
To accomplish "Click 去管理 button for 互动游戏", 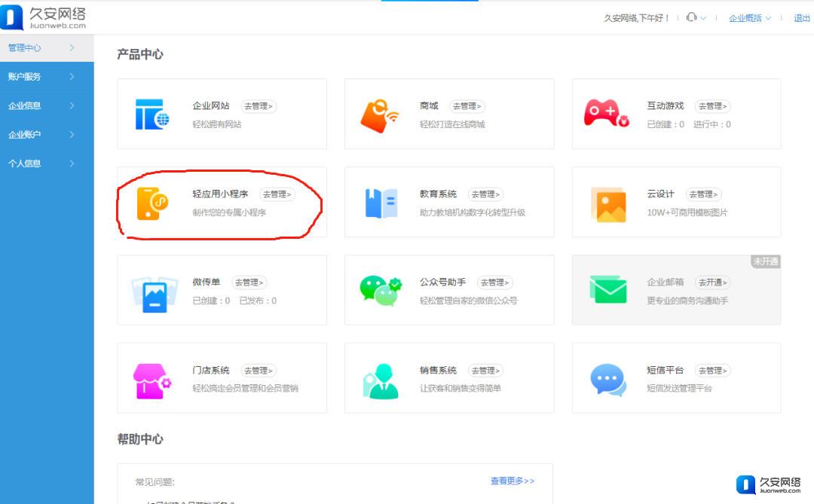I will (713, 106).
